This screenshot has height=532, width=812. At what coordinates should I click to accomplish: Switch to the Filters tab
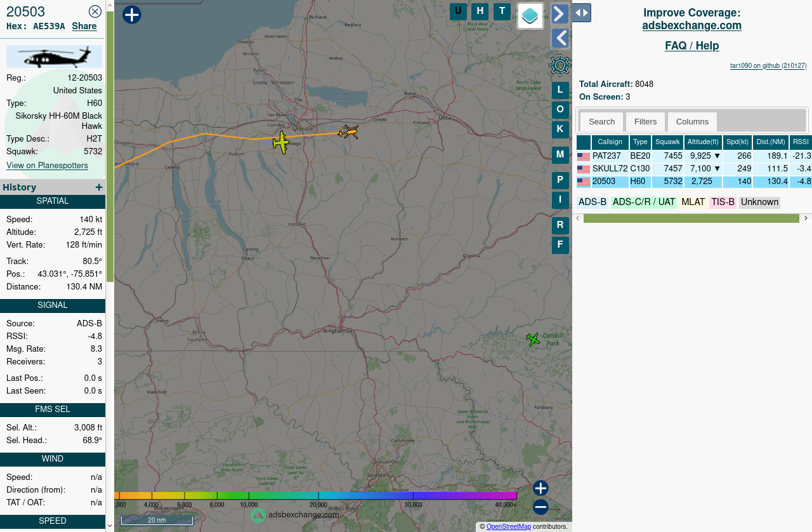tap(645, 122)
